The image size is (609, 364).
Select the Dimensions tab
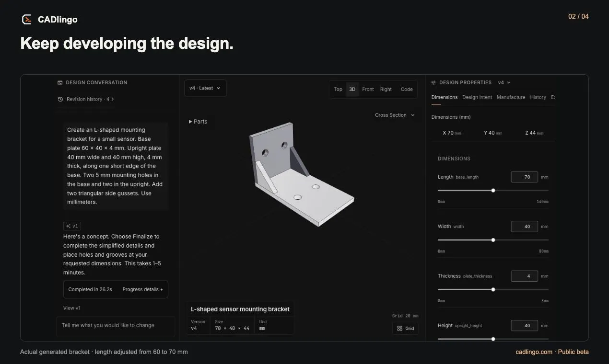tap(445, 97)
